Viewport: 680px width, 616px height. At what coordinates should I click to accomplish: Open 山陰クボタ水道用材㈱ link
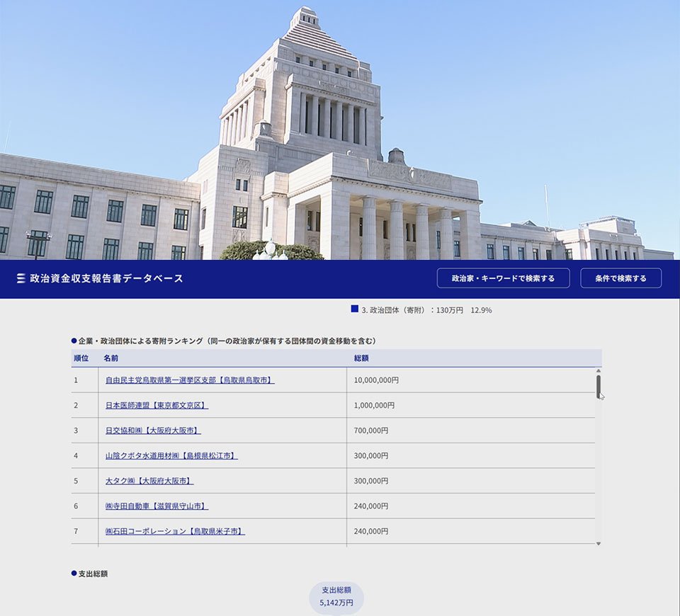pos(171,455)
